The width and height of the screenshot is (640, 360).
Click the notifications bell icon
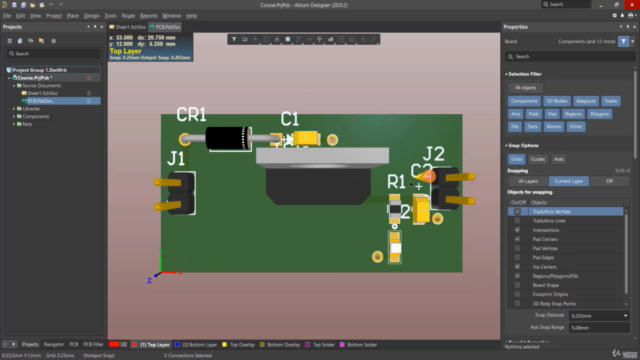coord(622,16)
